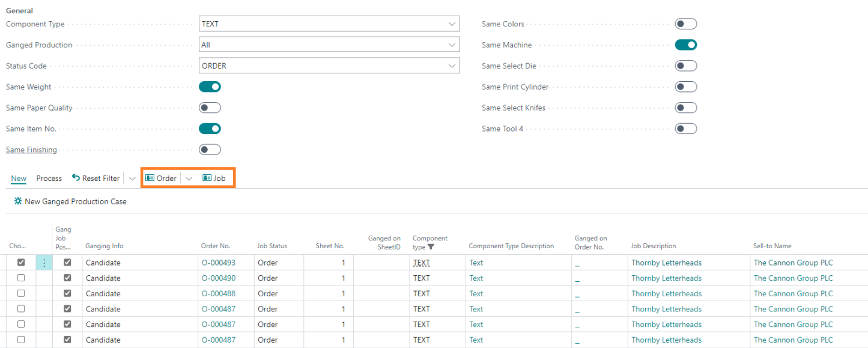Click the Same Finishing field label
868x348 pixels.
pyautogui.click(x=31, y=150)
